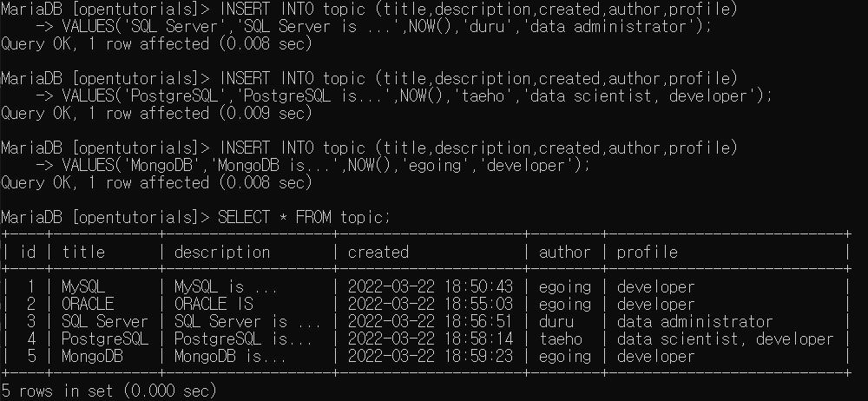Click the 'SELECT * FROM topic;' command
The width and height of the screenshot is (868, 401).
(305, 218)
